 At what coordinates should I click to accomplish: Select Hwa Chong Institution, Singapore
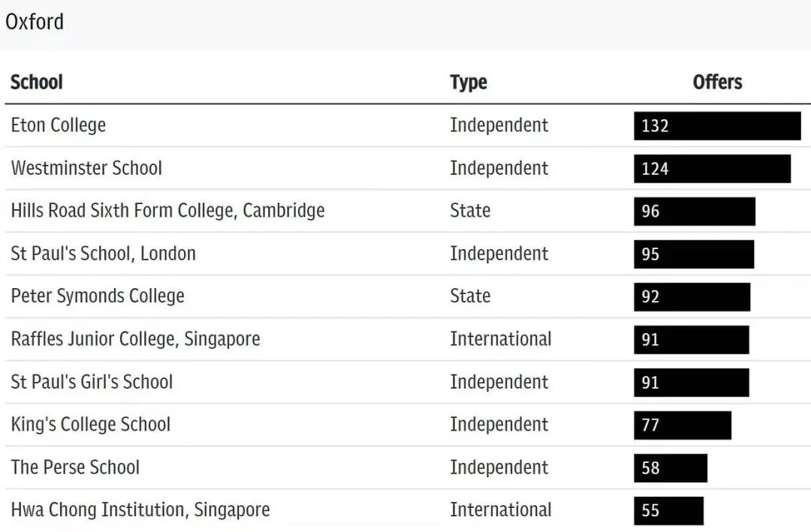tap(140, 510)
